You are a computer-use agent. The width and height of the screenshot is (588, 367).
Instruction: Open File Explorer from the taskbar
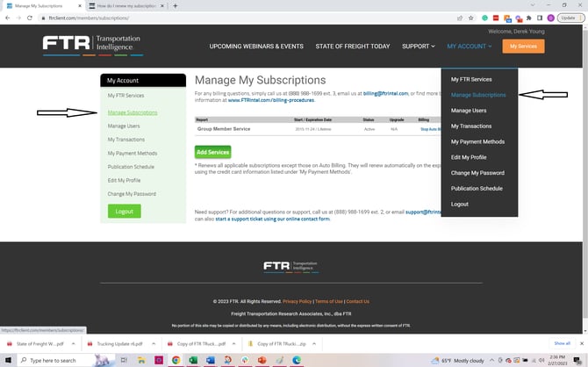click(x=141, y=360)
